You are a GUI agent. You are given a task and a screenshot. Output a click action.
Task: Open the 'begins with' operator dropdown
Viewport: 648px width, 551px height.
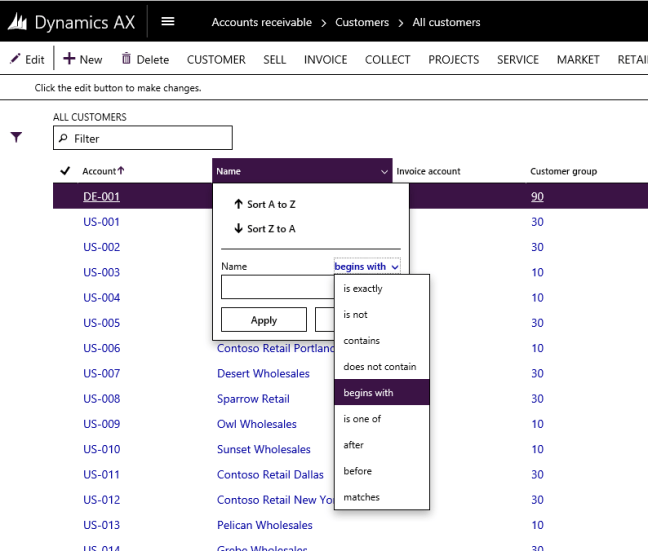click(366, 267)
